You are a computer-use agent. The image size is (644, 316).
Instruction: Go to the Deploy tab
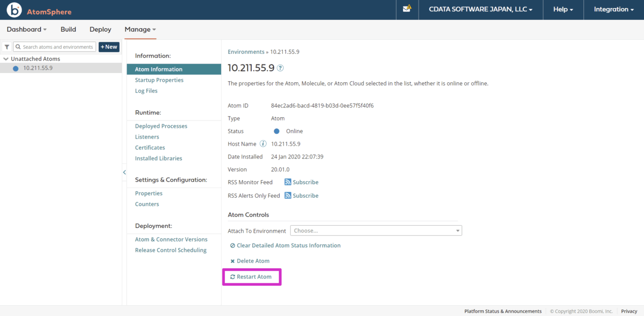coord(100,30)
